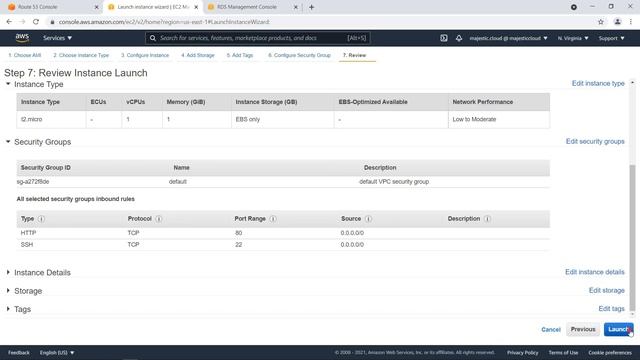
Task: Click the browser forward arrow
Action: coord(22,22)
